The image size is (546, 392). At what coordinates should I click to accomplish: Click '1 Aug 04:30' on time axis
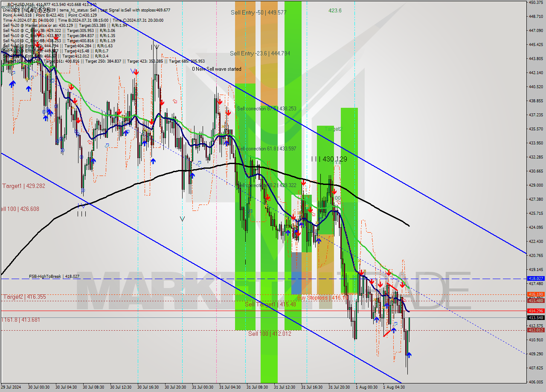[x=394, y=387]
